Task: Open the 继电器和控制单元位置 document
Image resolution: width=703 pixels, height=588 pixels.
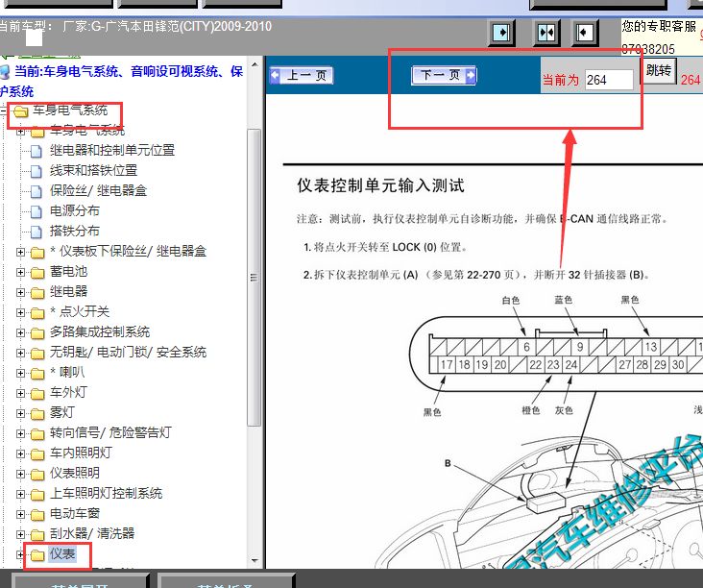Action: click(112, 150)
